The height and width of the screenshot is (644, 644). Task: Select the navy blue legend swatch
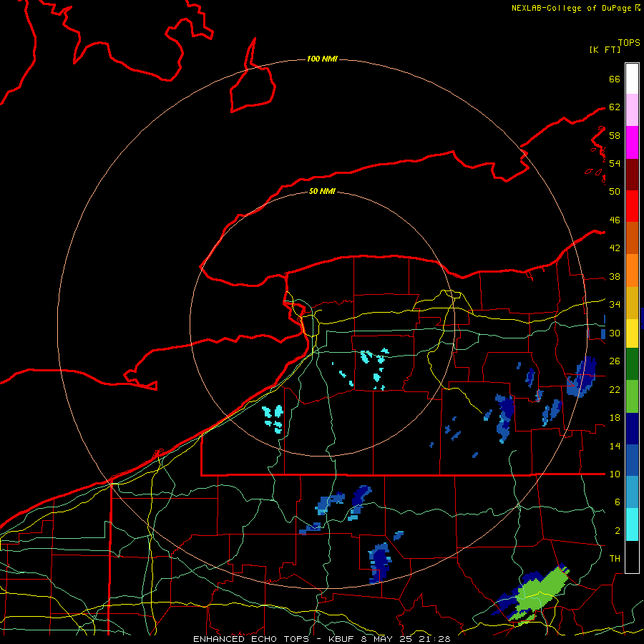pos(632,429)
